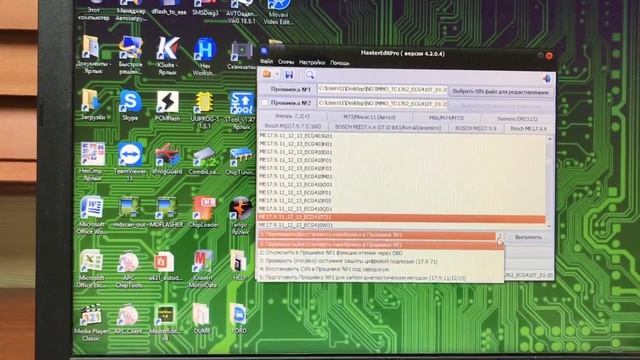This screenshot has width=640, height=360.
Task: Expand the arrow beside the open folder icon
Action: tap(277, 75)
